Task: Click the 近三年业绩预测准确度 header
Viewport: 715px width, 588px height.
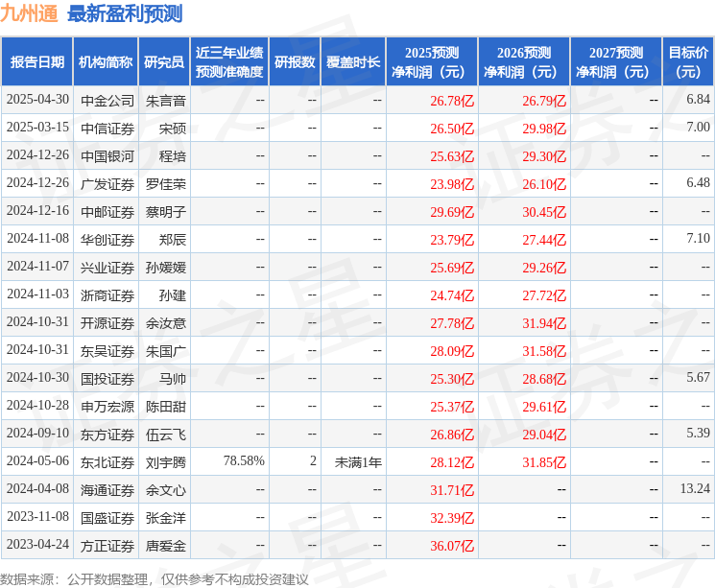Action: pos(229,62)
